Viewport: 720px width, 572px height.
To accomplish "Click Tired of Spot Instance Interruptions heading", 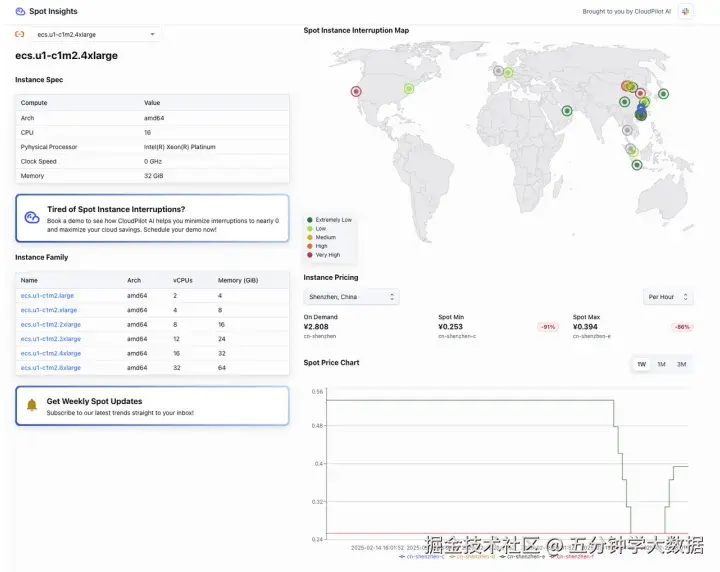I will click(x=116, y=209).
